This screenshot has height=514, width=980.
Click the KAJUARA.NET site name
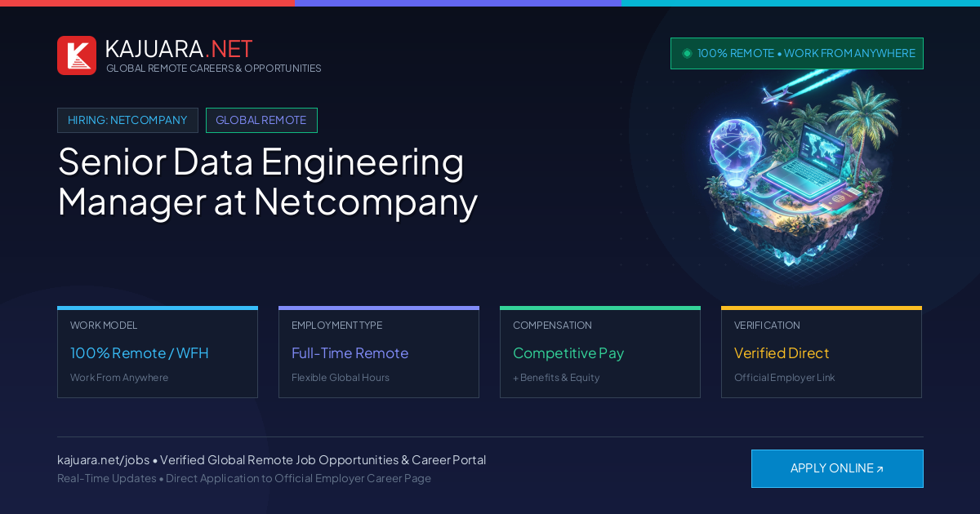point(179,49)
